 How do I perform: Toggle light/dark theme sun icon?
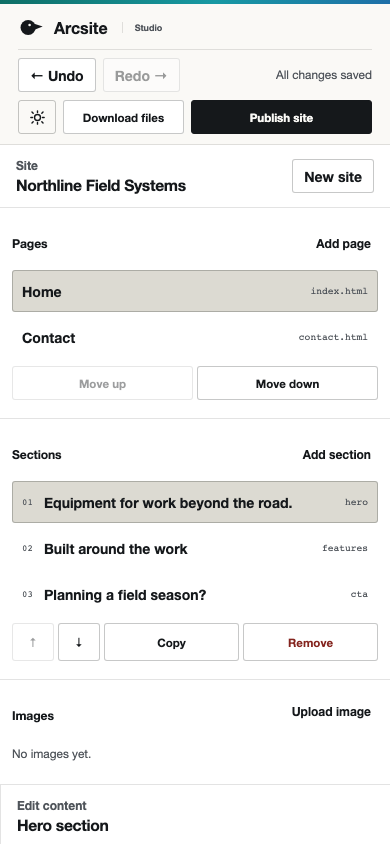(37, 117)
